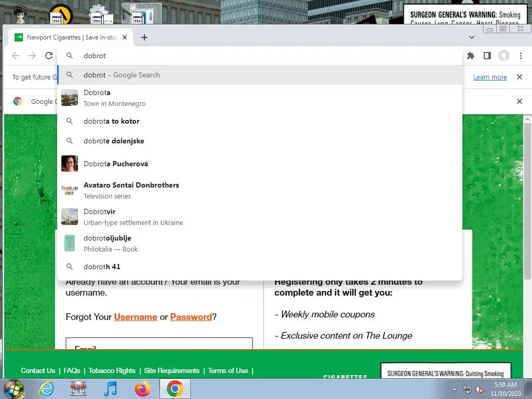The width and height of the screenshot is (532, 399).
Task: Open the forgot Username link
Action: 136,317
